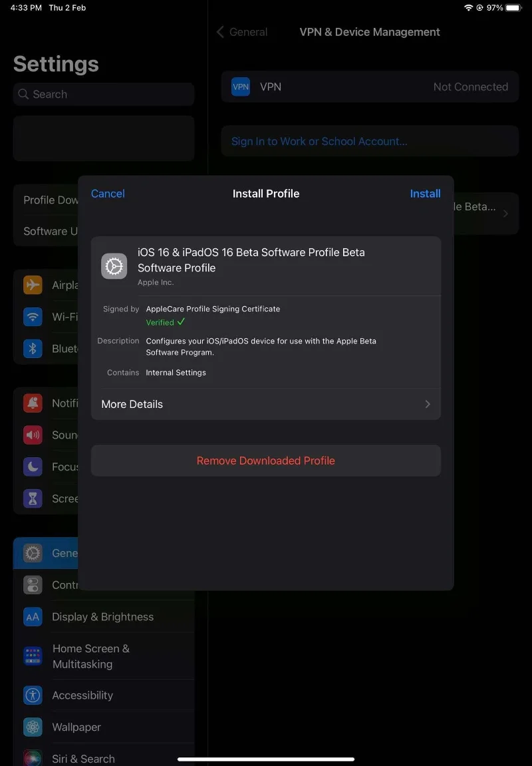
Task: Select the Airplane Mode icon in sidebar
Action: [32, 285]
